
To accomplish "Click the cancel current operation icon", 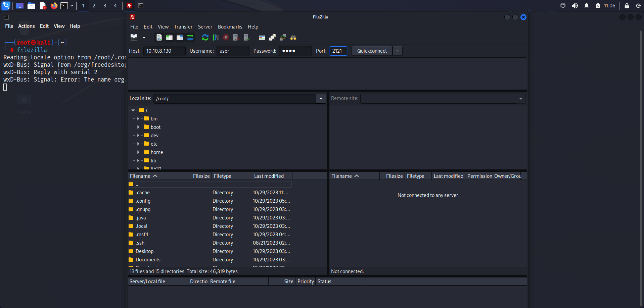I will click(x=226, y=38).
